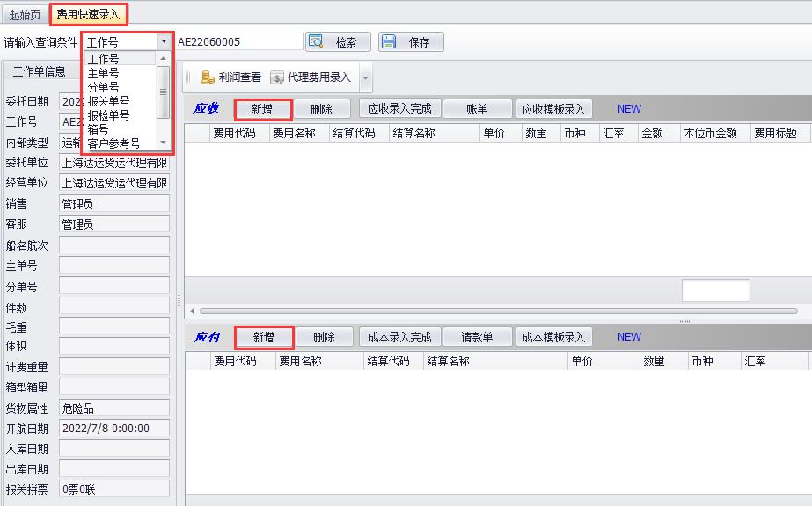Viewport: 812px width, 506px height.
Task: Click the 成本模板录入 button
Action: (x=553, y=337)
